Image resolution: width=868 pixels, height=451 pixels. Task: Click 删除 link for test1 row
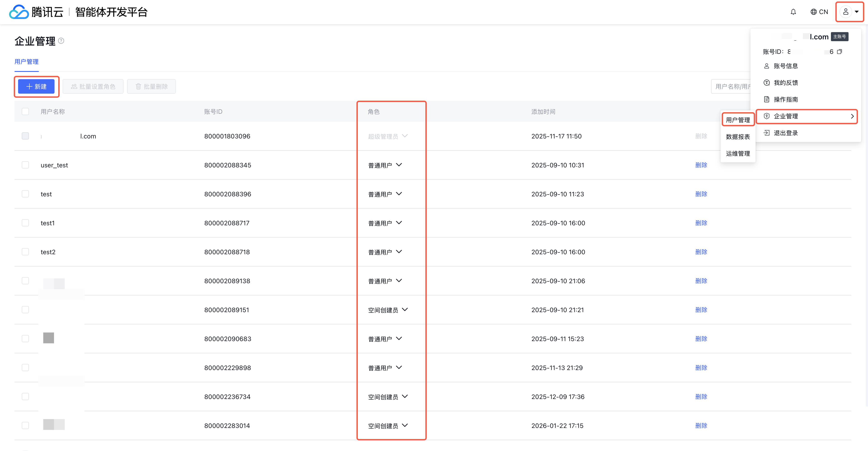pos(701,223)
